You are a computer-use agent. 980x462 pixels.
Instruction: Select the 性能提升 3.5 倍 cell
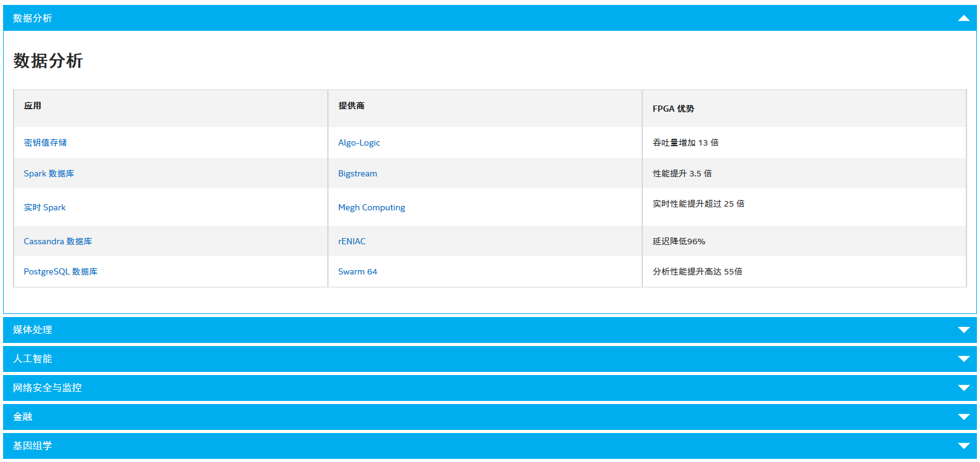click(x=804, y=173)
